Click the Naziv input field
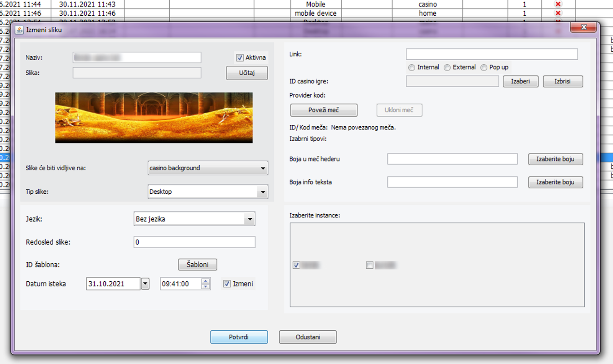 137,57
